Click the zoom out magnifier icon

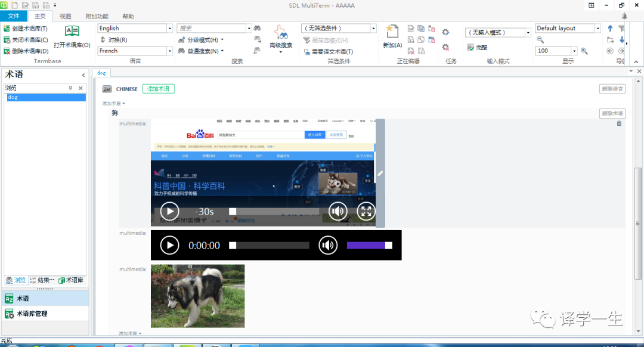click(540, 40)
